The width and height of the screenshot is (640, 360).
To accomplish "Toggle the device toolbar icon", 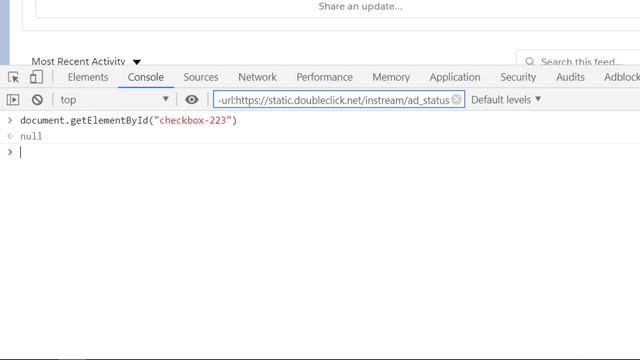I will pos(36,77).
